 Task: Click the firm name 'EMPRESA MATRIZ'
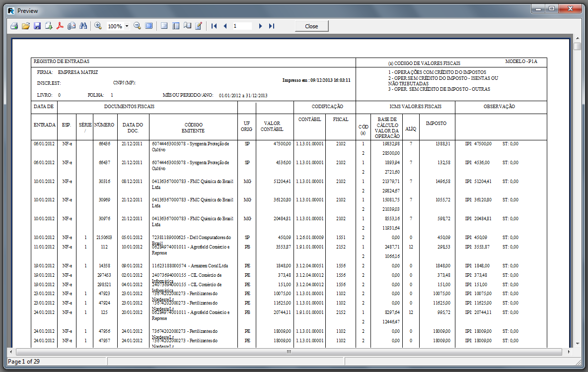click(78, 72)
